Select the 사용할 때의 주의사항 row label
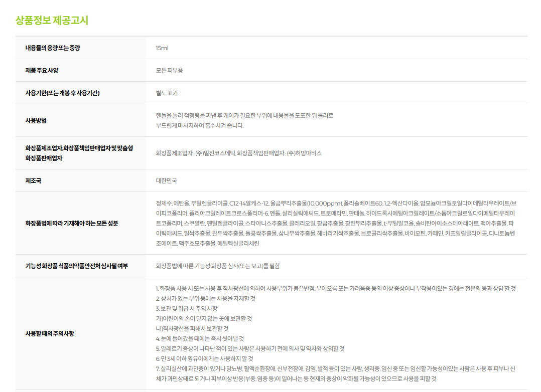 click(x=50, y=334)
